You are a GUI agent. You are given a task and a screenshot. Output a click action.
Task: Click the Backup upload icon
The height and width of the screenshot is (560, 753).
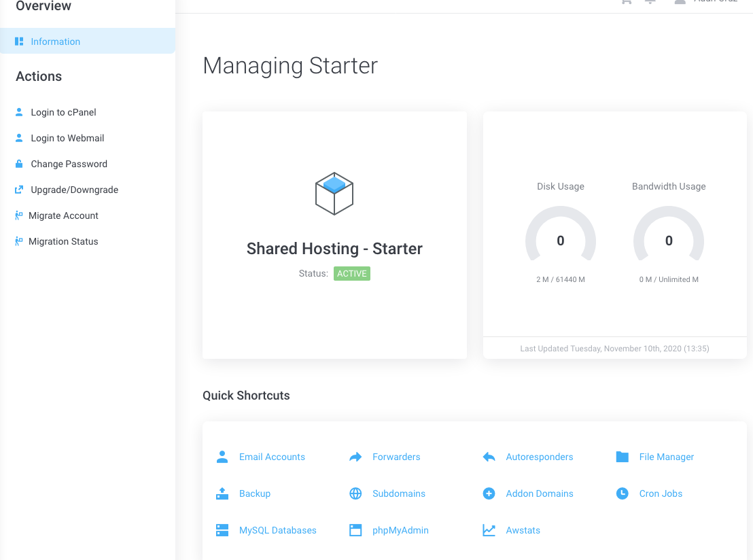[x=222, y=493]
